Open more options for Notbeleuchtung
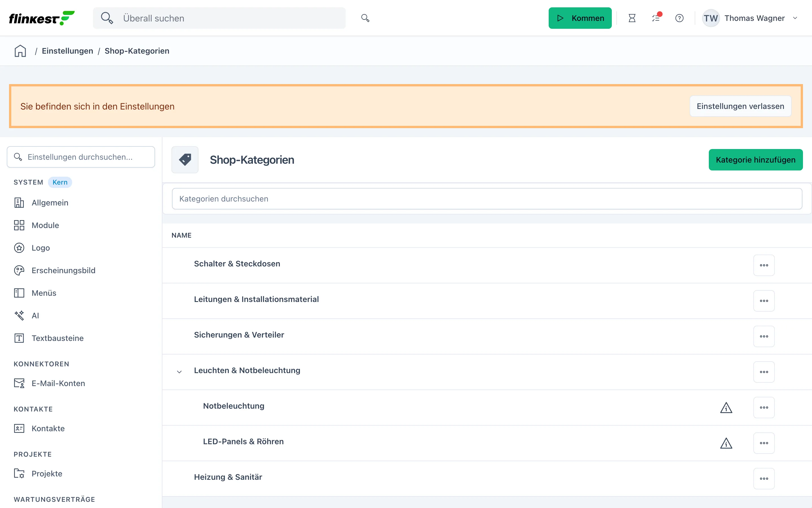 click(x=764, y=408)
